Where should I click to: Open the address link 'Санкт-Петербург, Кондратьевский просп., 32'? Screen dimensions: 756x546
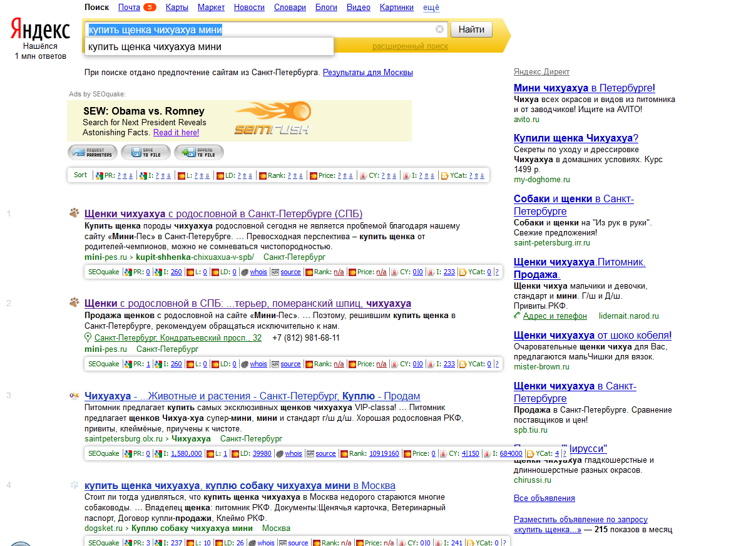pos(178,338)
